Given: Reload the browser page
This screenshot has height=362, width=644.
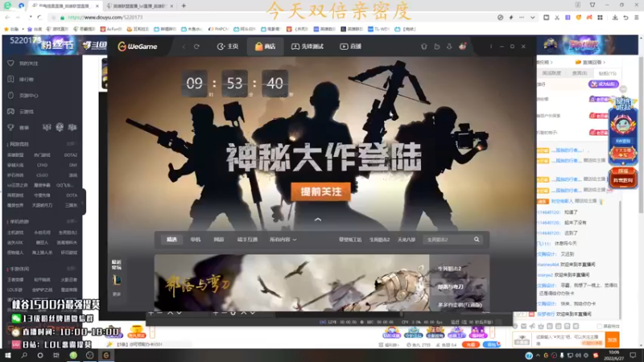Looking at the screenshot, I should point(39,17).
